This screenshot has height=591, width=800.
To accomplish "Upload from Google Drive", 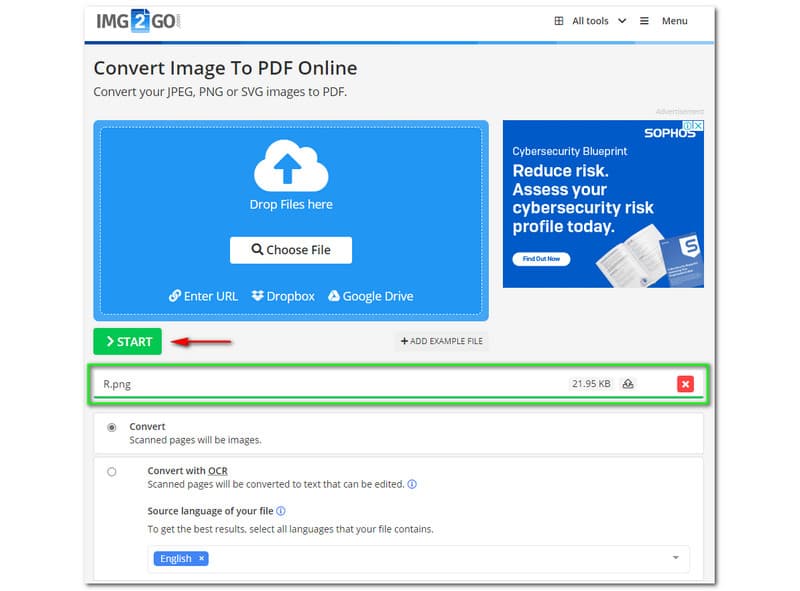I will click(x=371, y=296).
